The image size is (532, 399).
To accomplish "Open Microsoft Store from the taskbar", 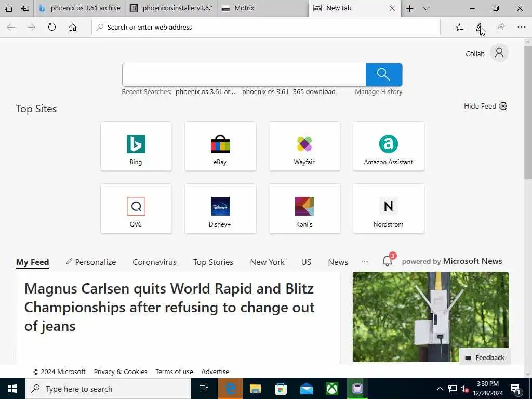I will click(281, 389).
